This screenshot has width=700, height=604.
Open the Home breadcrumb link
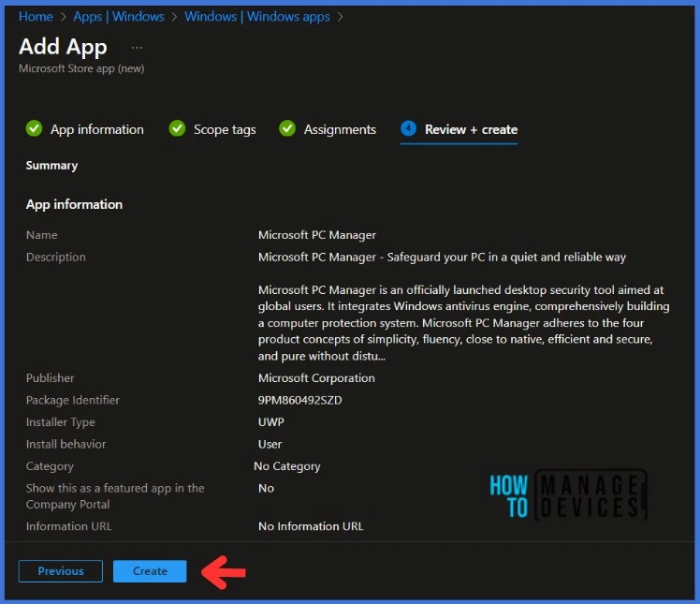click(36, 17)
